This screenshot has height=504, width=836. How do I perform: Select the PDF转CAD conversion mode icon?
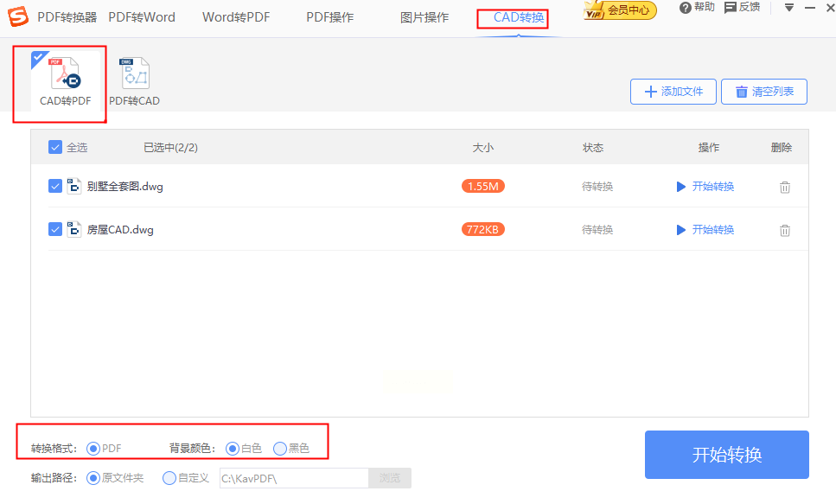click(x=134, y=73)
